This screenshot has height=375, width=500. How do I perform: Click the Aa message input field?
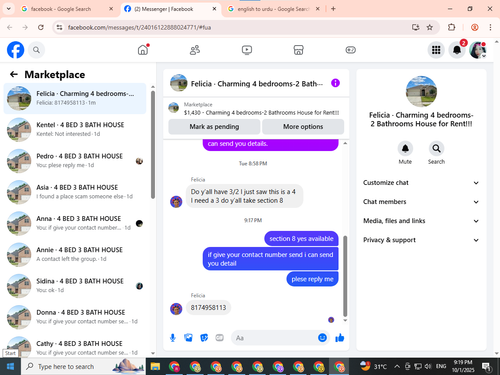280,338
